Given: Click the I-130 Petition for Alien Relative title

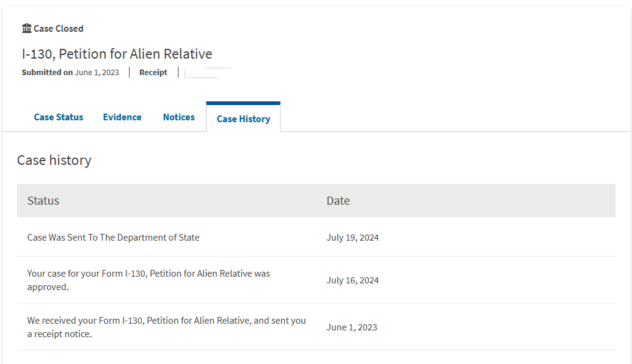Looking at the screenshot, I should [117, 54].
